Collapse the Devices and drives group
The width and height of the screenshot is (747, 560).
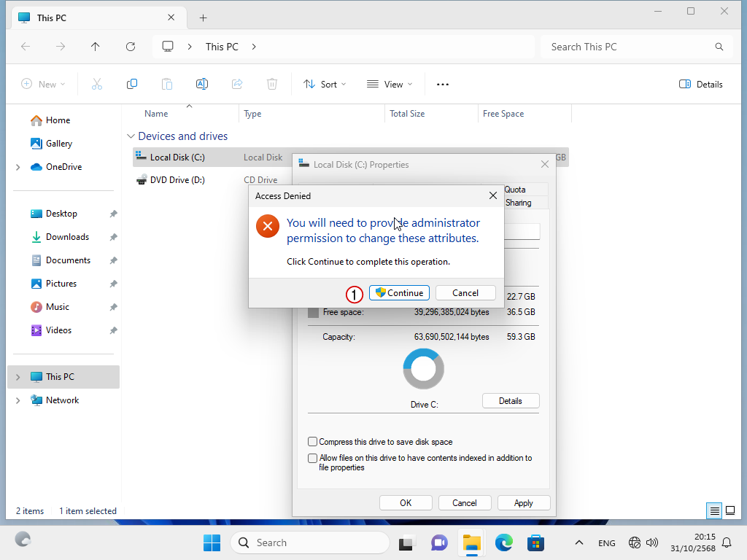click(x=131, y=136)
